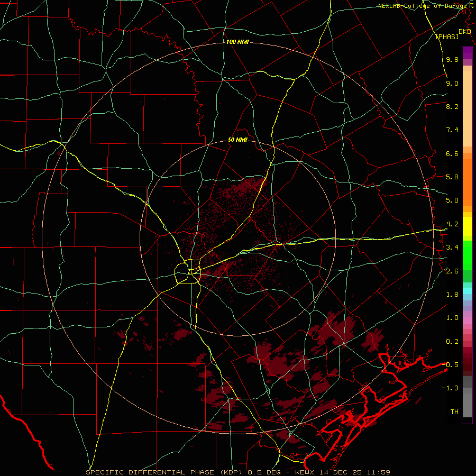
Task: Click the "TH" threshold label on the scale
Action: (454, 412)
